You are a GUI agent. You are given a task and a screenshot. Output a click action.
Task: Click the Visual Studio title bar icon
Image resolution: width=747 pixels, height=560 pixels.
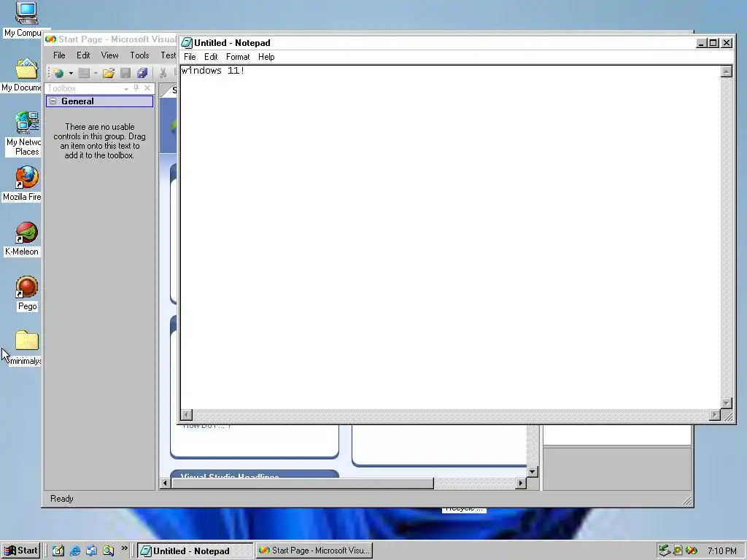pos(50,39)
